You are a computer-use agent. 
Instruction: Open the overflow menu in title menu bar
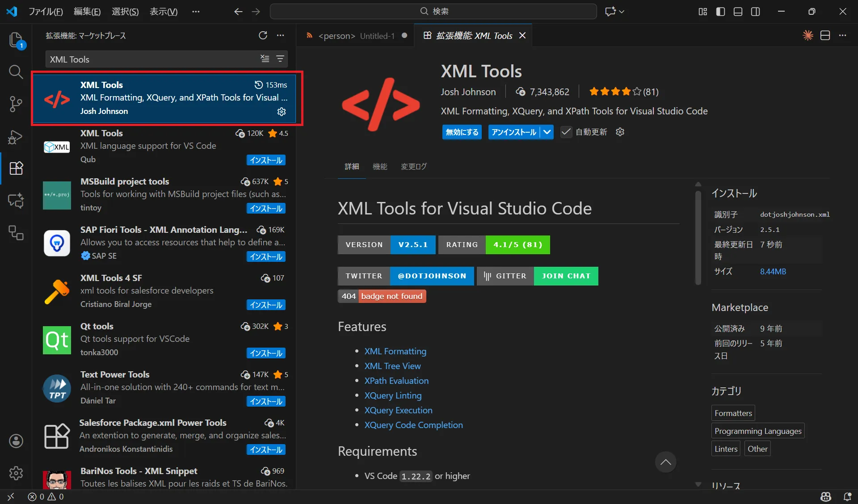tap(196, 12)
